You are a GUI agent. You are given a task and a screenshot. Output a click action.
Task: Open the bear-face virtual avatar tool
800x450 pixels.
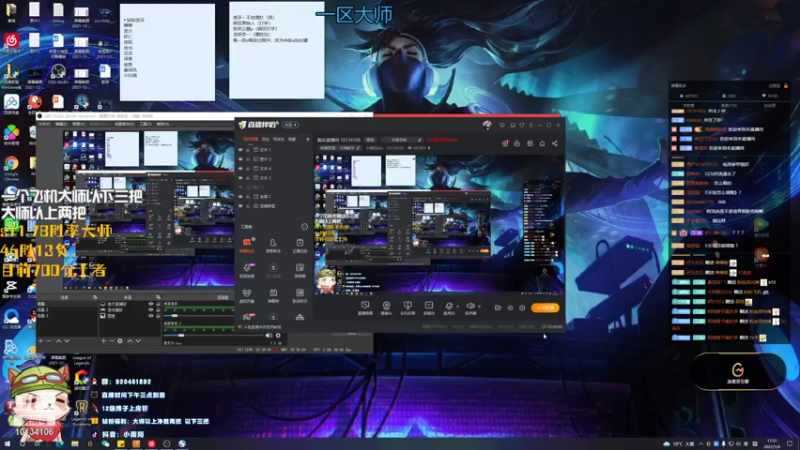[247, 295]
